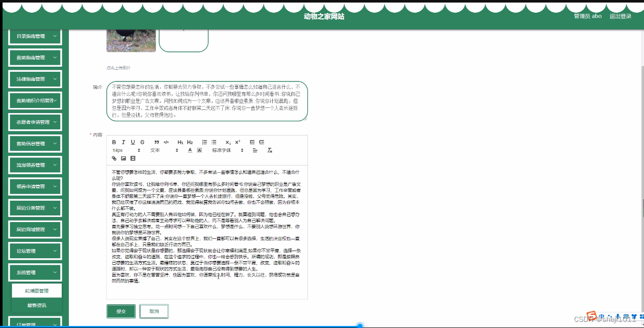Open the 标准字体 font family dropdown
Screen dimensions: 644x328
(x=222, y=150)
